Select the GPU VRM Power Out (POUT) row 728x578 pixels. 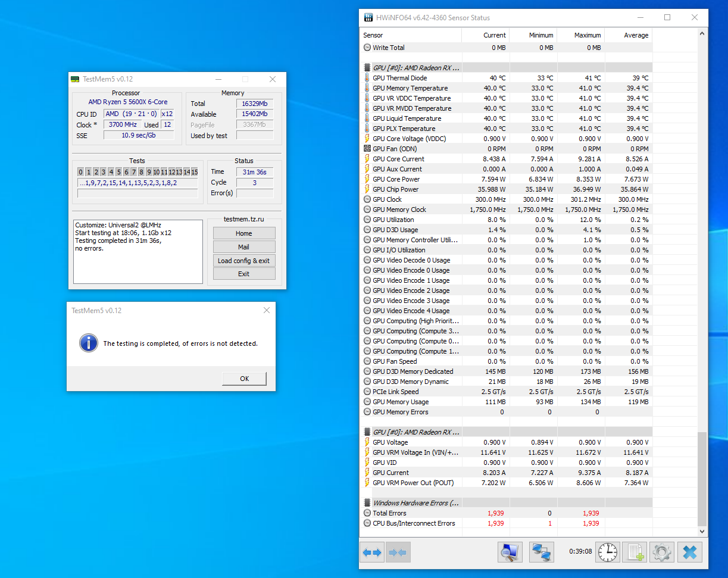[x=506, y=483]
